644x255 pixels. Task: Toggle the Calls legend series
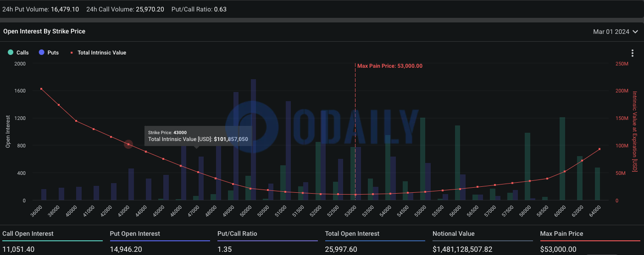(18, 53)
